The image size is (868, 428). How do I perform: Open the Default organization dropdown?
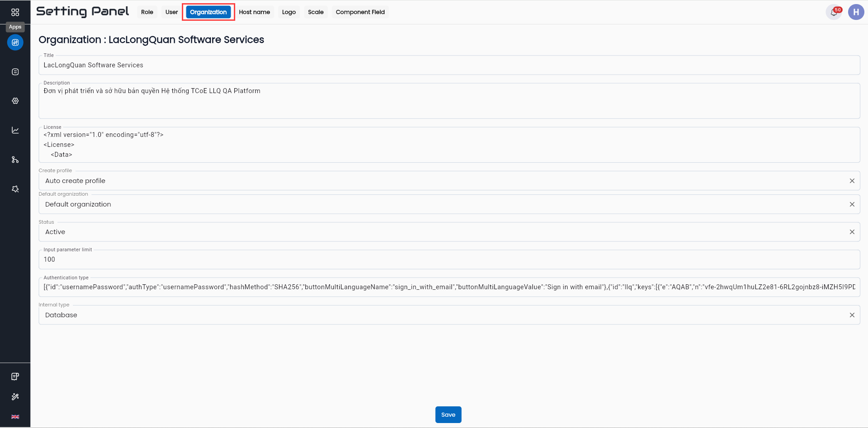pos(449,204)
